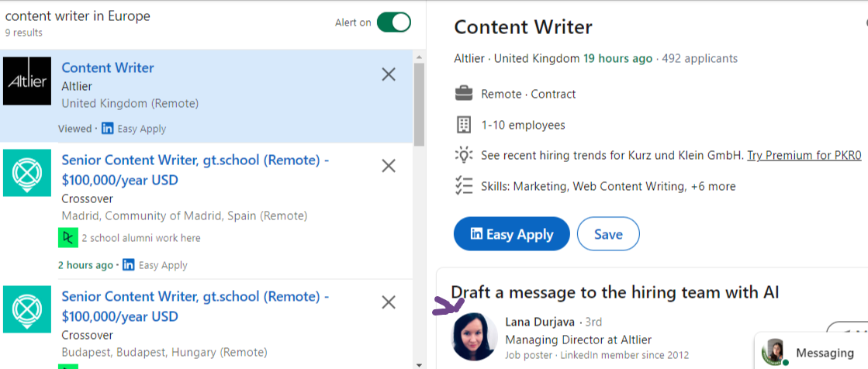Click the job list scrollbar up arrow
868x369 pixels.
(x=419, y=57)
